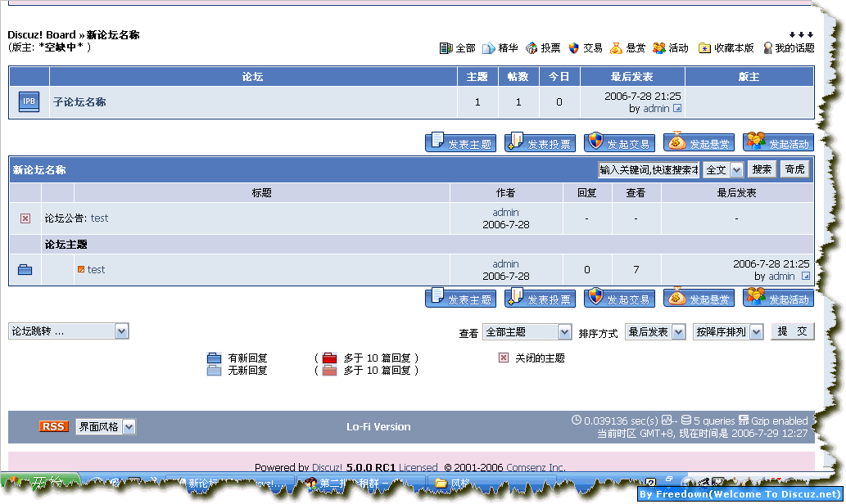Click lower 发起交易 trade button
This screenshot has width=846, height=504.
(x=619, y=298)
